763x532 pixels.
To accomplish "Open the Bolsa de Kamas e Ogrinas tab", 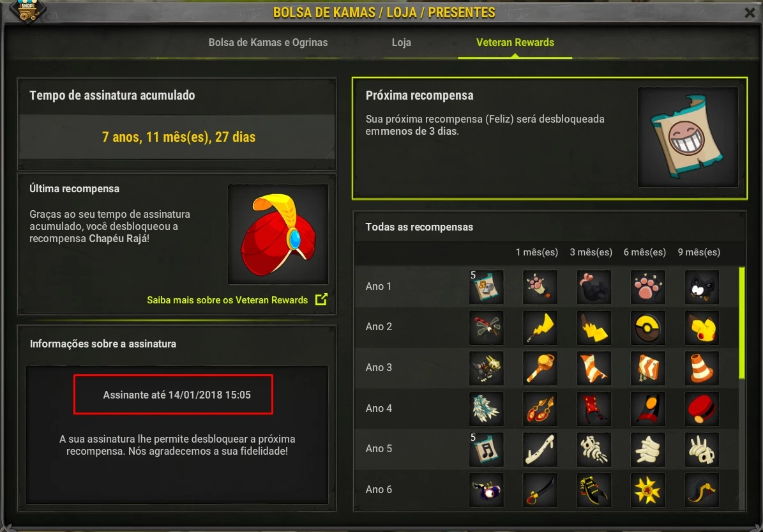I will coord(268,42).
